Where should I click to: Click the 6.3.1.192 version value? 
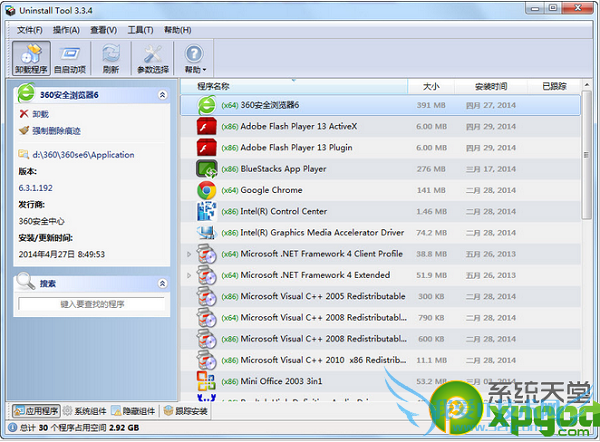tap(36, 188)
